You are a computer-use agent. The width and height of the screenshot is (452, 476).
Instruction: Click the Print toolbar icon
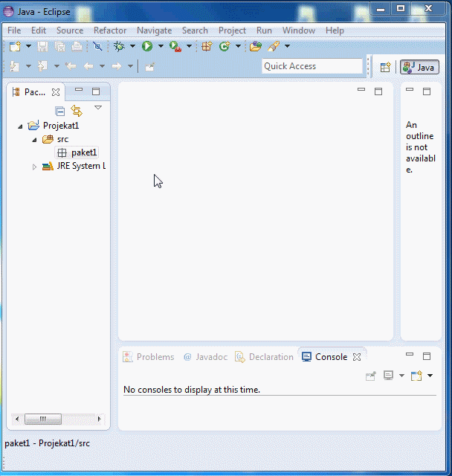pos(77,46)
